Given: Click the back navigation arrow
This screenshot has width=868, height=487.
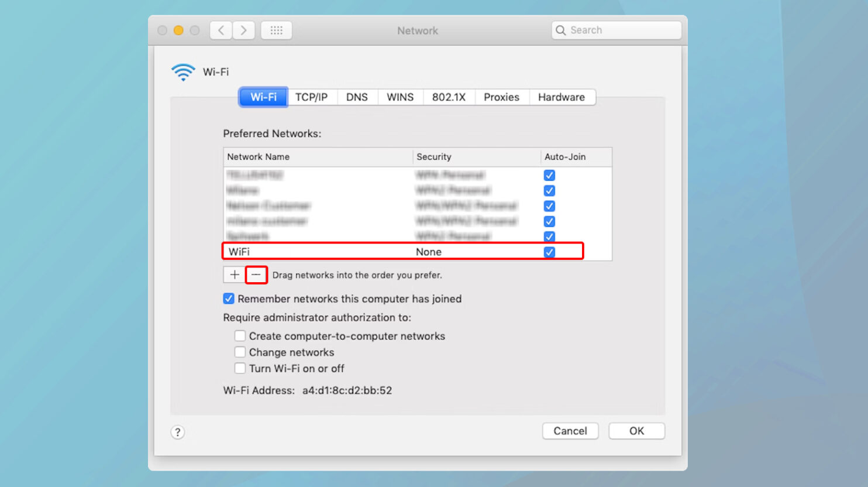Looking at the screenshot, I should coord(221,30).
